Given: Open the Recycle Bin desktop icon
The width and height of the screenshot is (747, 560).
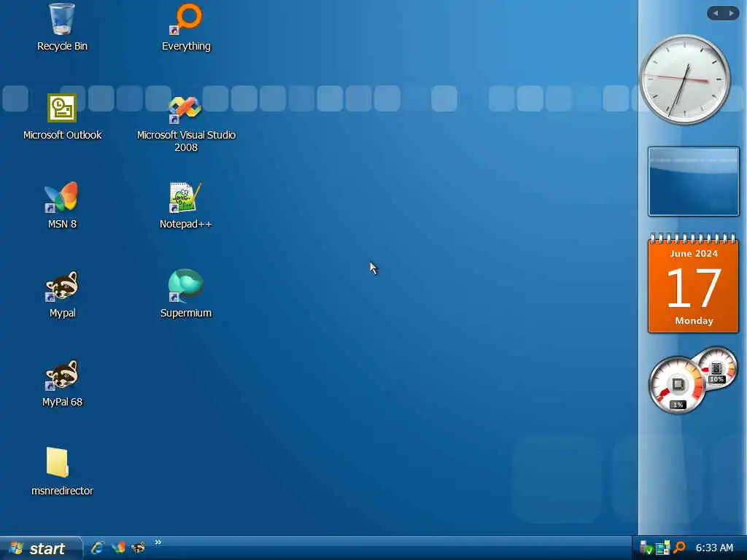Looking at the screenshot, I should (x=62, y=27).
